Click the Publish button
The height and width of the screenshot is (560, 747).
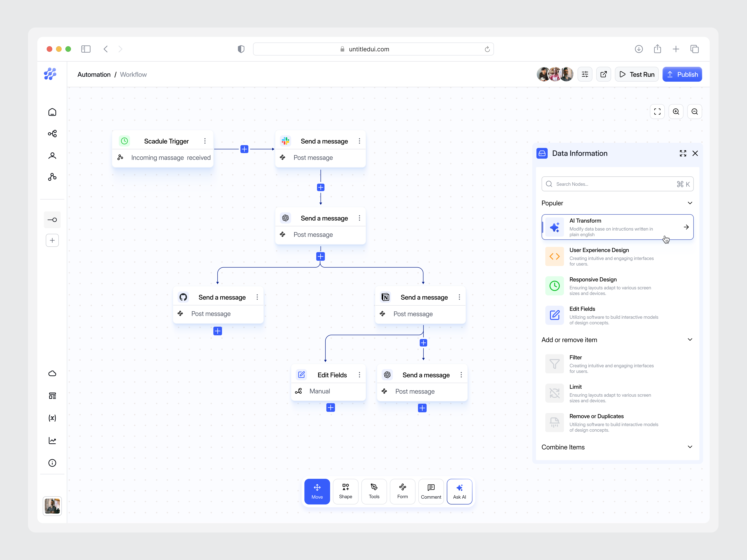682,74
